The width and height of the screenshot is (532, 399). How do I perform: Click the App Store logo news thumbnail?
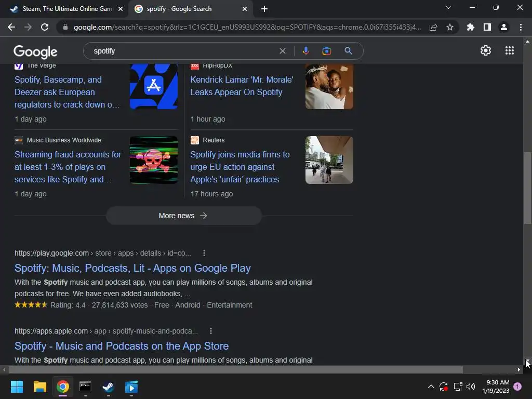(154, 87)
